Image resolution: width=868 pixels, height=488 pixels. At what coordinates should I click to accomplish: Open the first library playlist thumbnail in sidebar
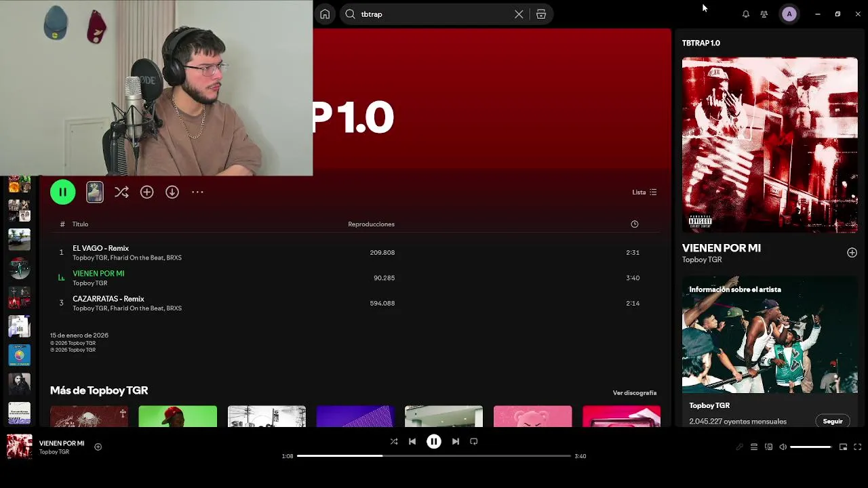(20, 184)
